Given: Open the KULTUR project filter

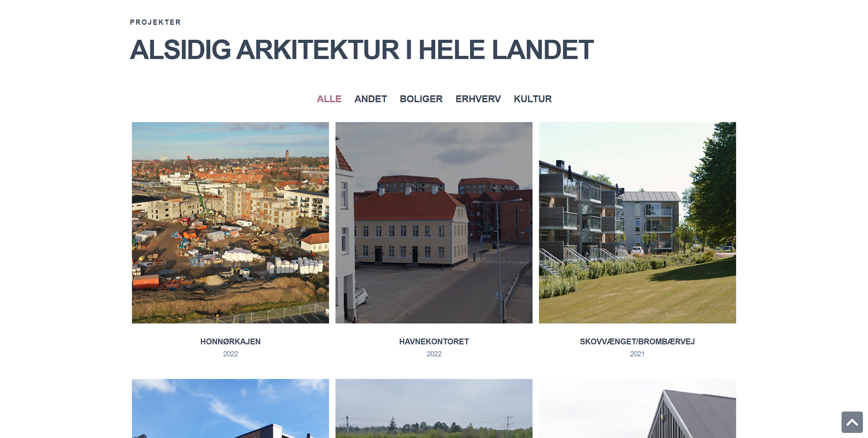Looking at the screenshot, I should pyautogui.click(x=533, y=99).
